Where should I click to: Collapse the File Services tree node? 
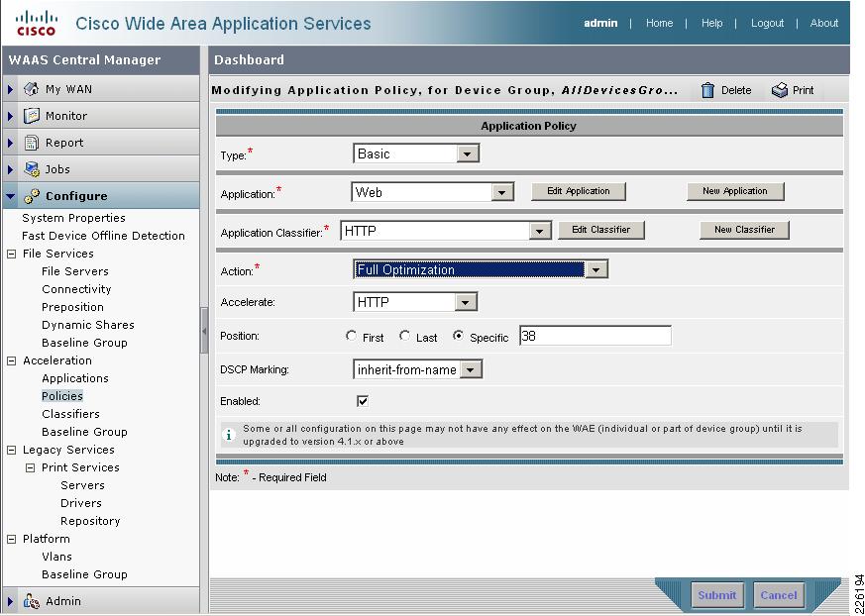pyautogui.click(x=12, y=254)
